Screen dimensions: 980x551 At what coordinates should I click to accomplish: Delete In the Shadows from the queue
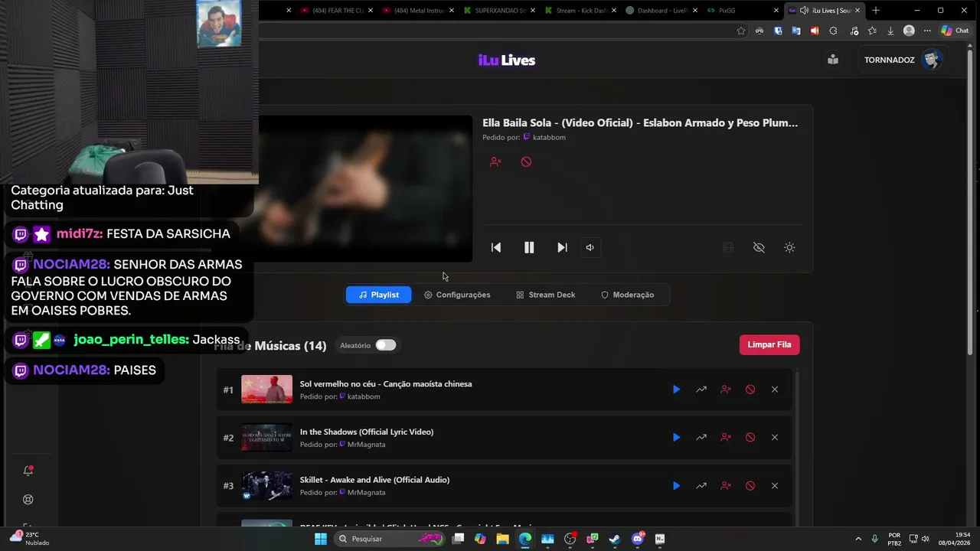point(775,437)
